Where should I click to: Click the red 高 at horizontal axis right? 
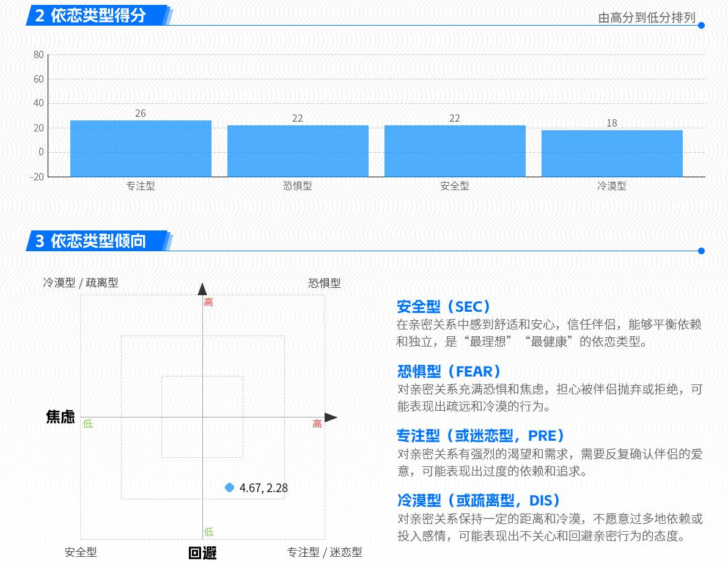click(x=317, y=424)
